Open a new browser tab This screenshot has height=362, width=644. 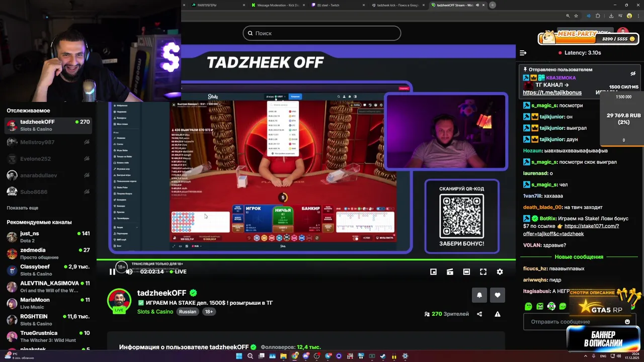493,5
